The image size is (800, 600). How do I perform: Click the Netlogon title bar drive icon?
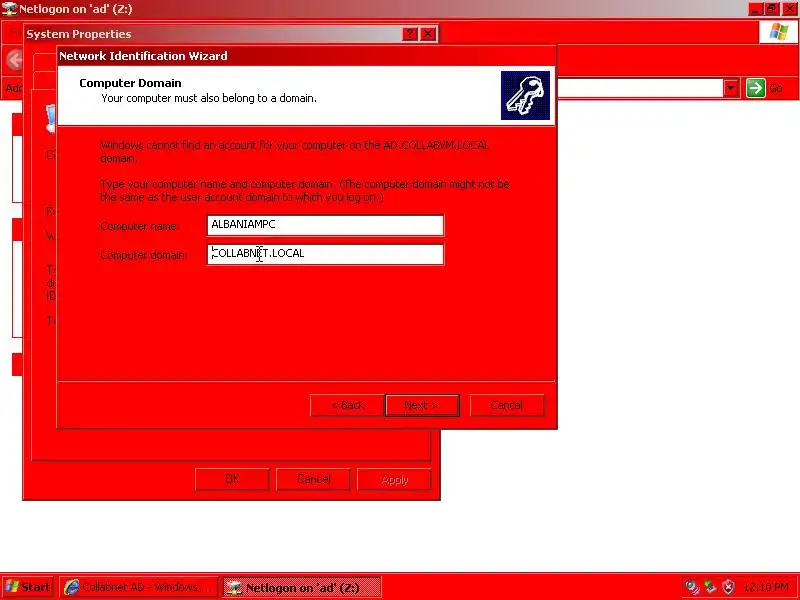click(x=9, y=9)
